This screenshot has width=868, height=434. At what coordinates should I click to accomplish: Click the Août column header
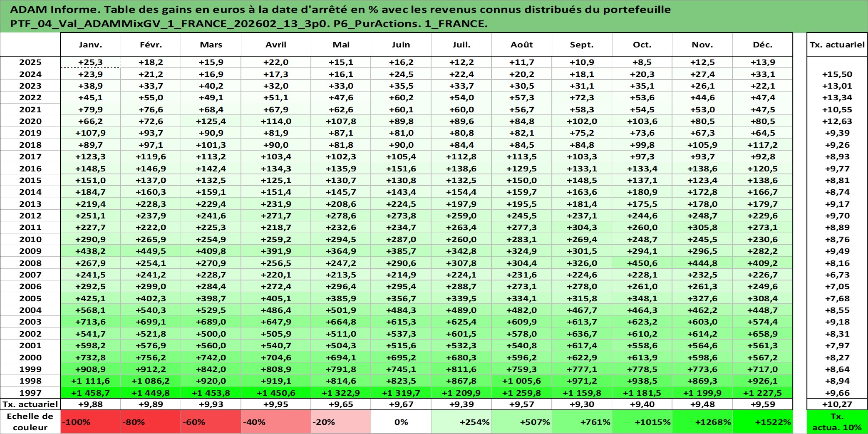point(522,45)
